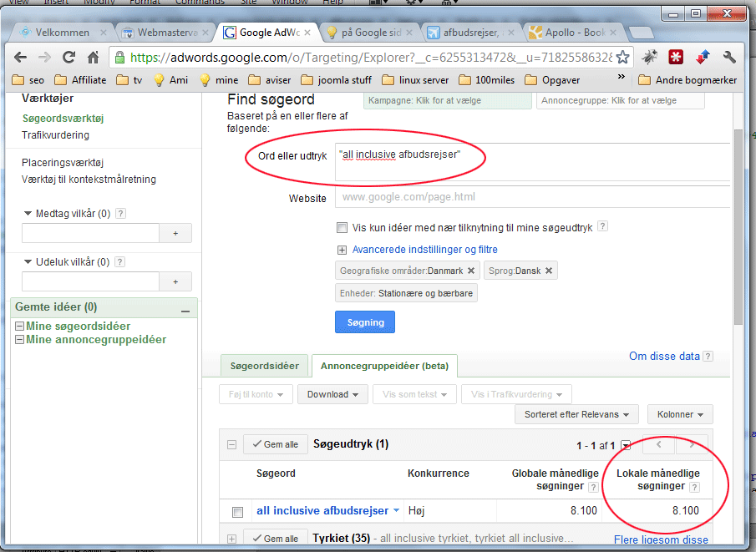Click the Website input field
Image resolution: width=756 pixels, height=552 pixels.
[532, 197]
